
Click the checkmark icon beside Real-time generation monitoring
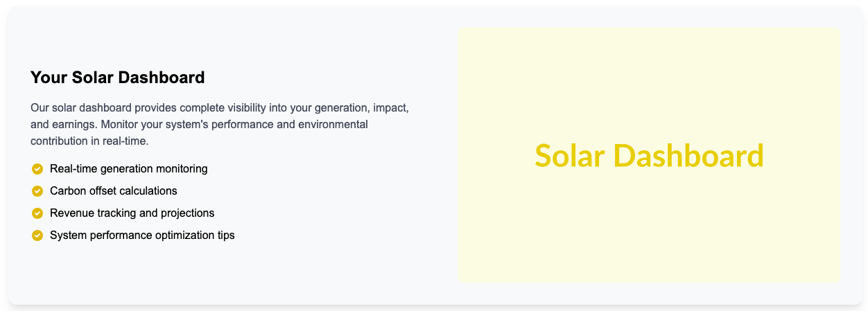coord(37,169)
